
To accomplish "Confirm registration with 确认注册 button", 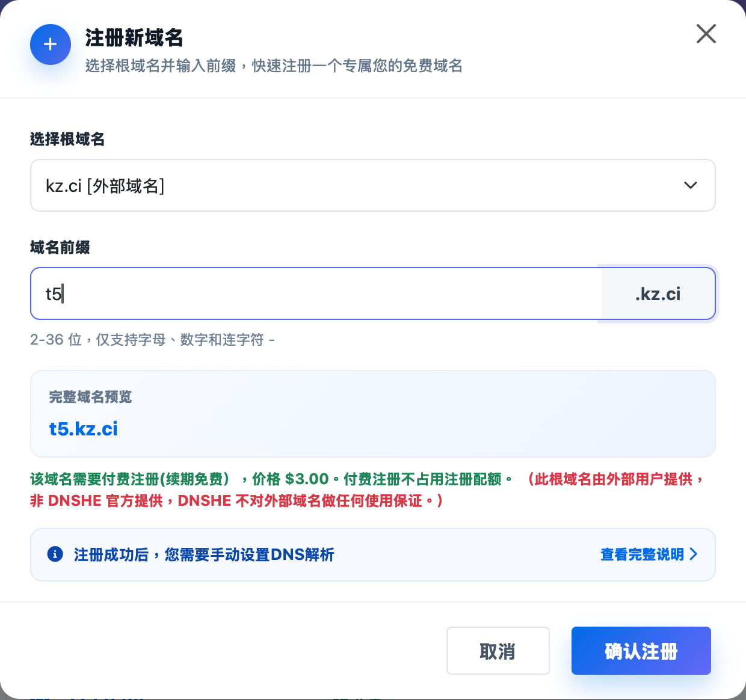I will point(641,651).
